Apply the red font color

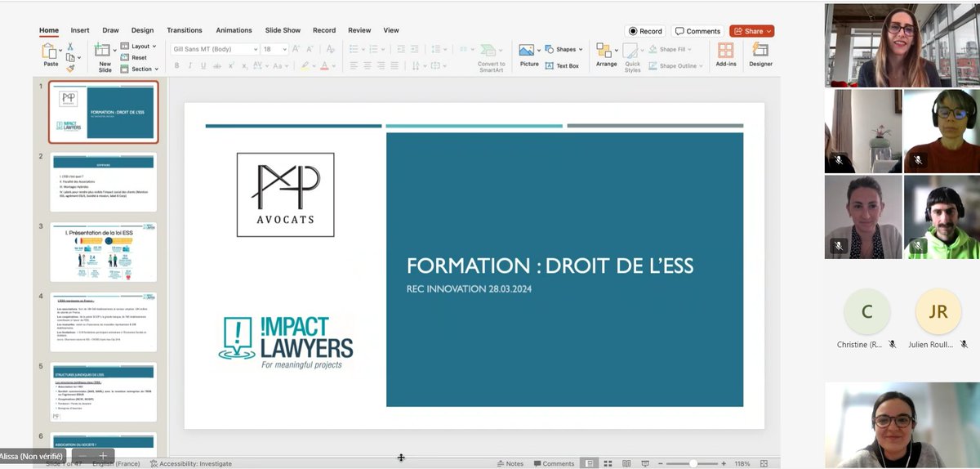(x=325, y=66)
